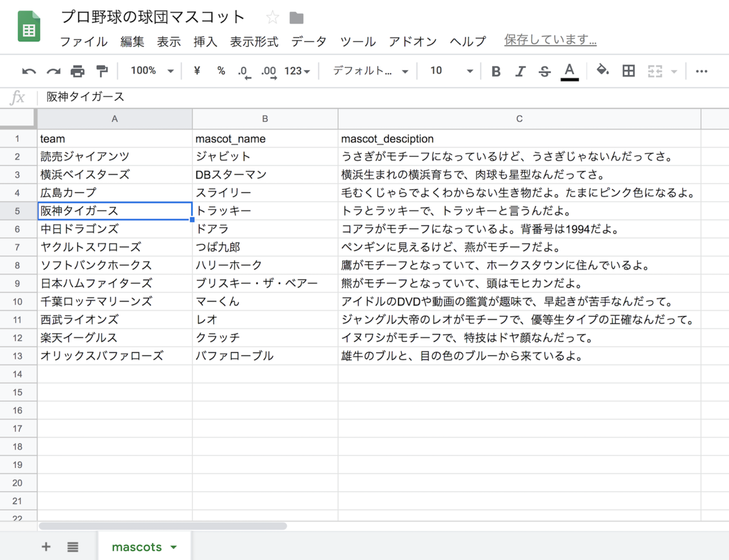
Task: Open the ヘルプ menu
Action: tap(468, 42)
